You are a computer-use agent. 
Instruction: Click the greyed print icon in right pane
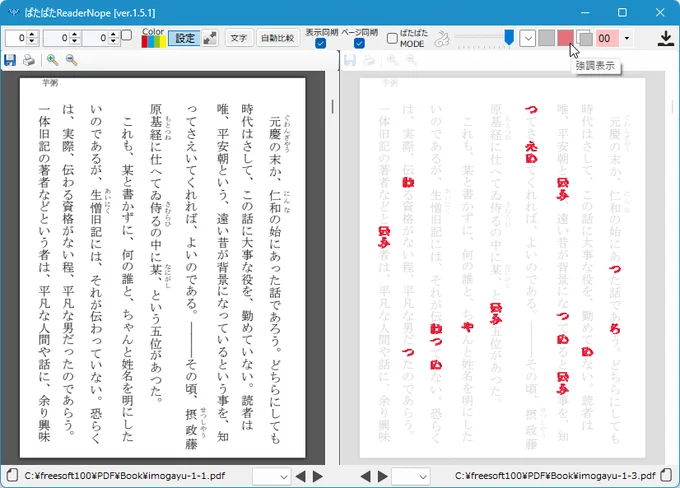click(x=369, y=60)
